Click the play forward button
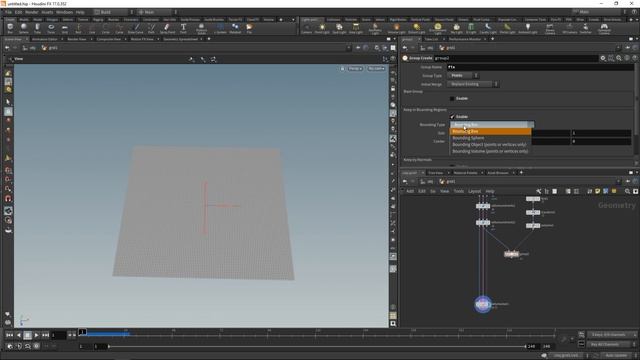Image resolution: width=640 pixels, height=360 pixels. [x=36, y=335]
